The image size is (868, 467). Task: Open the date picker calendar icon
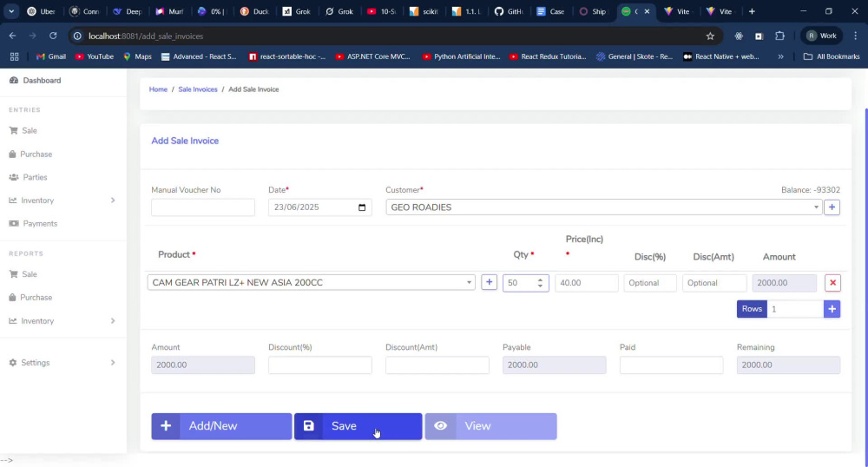point(362,207)
